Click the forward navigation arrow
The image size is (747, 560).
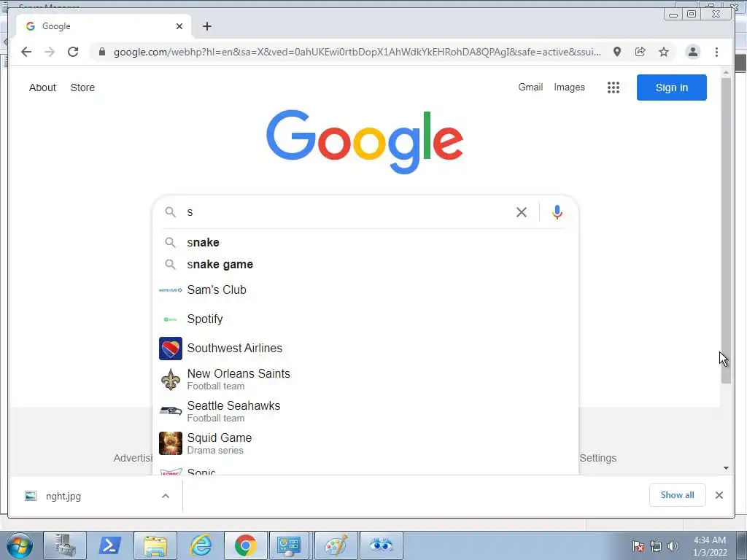50,52
